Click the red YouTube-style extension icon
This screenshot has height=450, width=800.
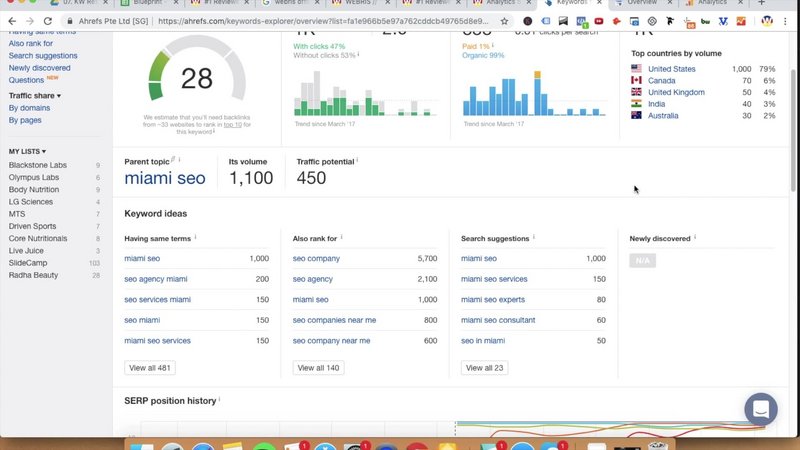tap(598, 21)
